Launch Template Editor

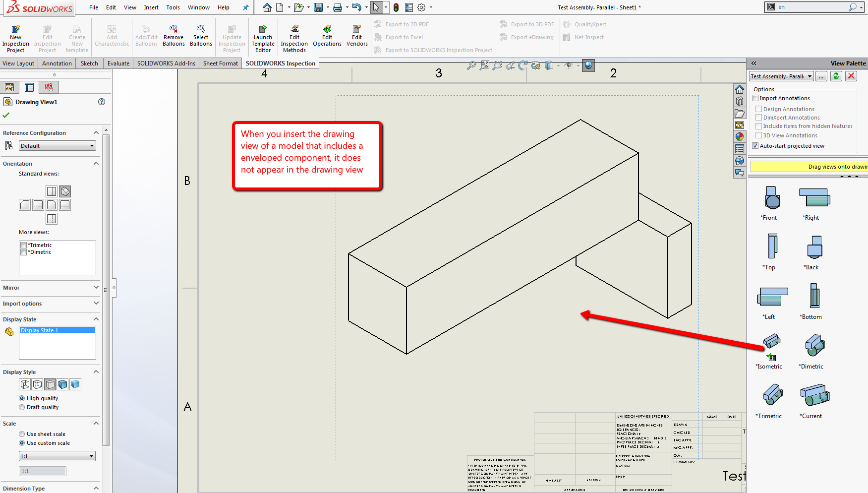coord(263,38)
